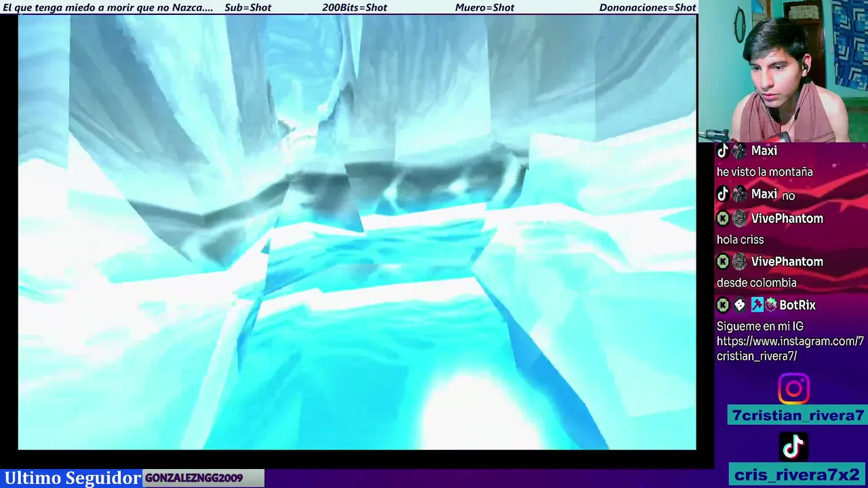Click the username VivePhantom above 'desde colombia'

click(787, 262)
